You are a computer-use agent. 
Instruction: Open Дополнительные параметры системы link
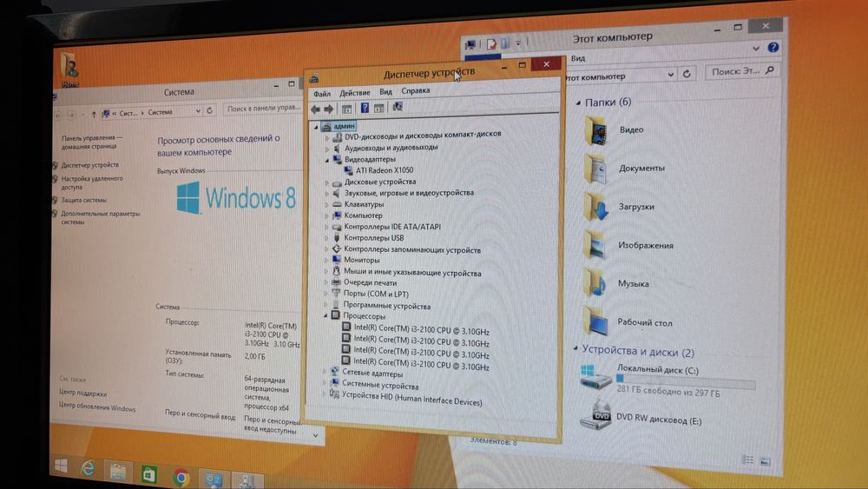(100, 218)
